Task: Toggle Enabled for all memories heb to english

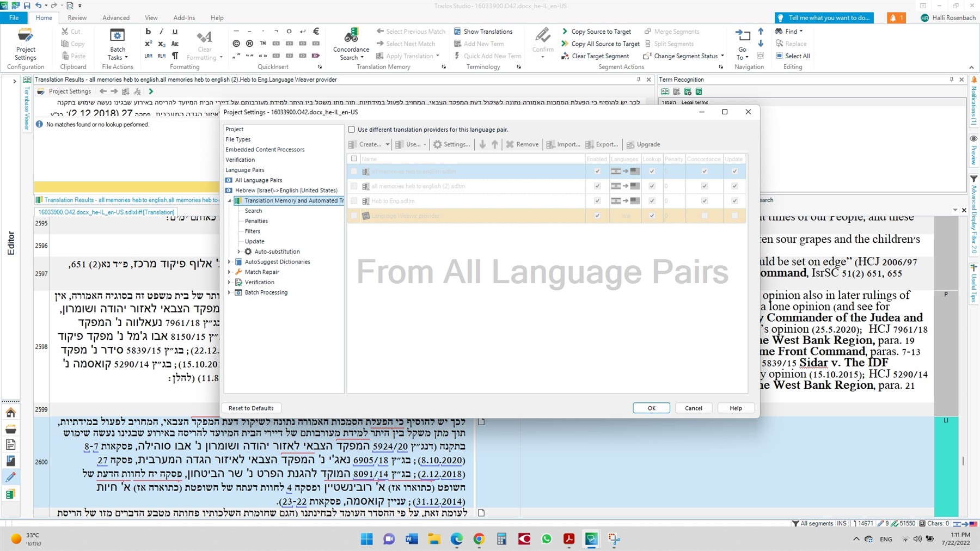Action: point(597,172)
